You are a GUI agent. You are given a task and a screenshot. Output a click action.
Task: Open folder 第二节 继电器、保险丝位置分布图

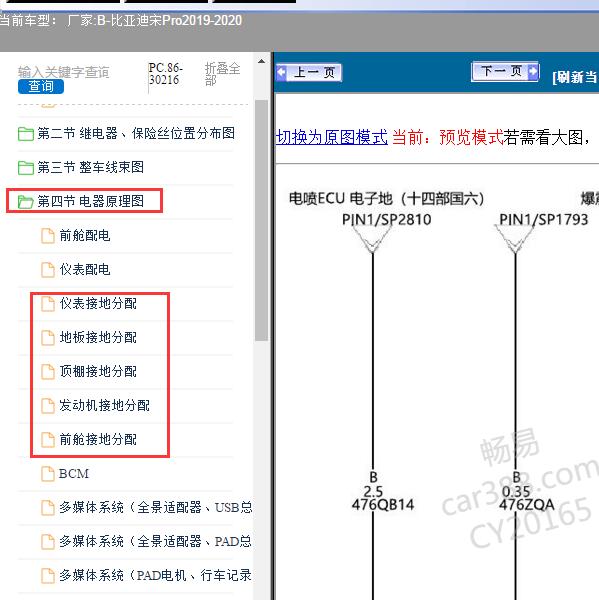(136, 134)
